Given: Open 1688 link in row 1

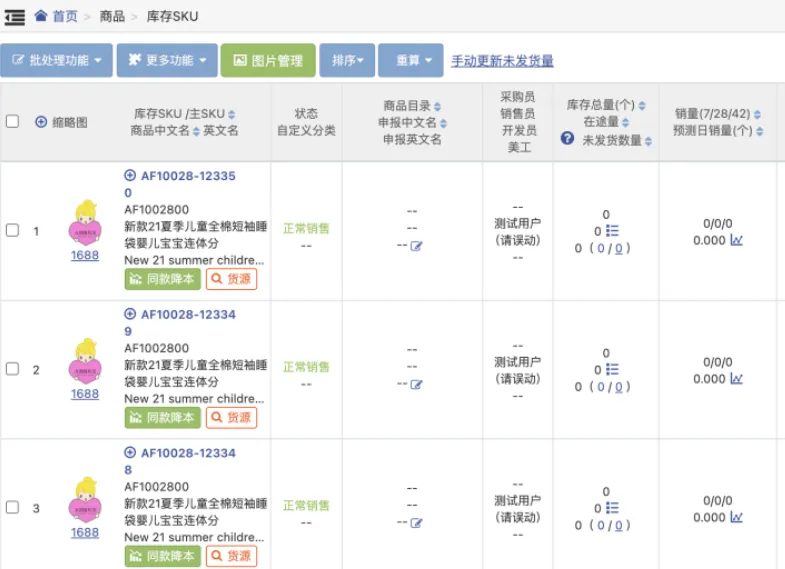Looking at the screenshot, I should (x=85, y=255).
